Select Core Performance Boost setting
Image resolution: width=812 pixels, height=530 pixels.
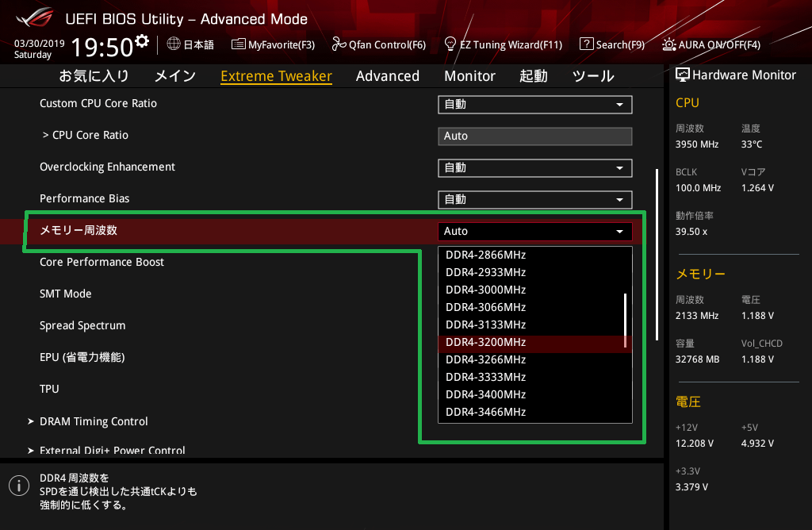point(101,262)
